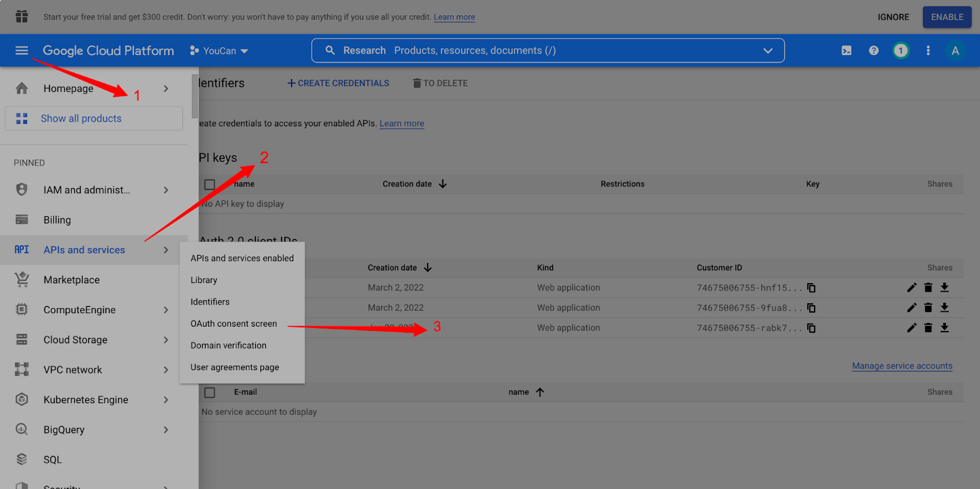This screenshot has height=489, width=980.
Task: Open the three-dot settings menu
Action: pos(928,51)
